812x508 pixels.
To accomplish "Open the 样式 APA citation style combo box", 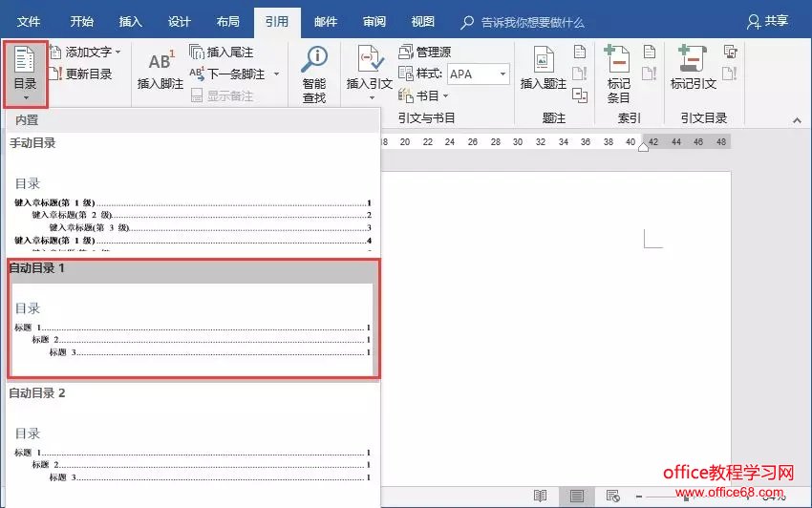I will (478, 74).
